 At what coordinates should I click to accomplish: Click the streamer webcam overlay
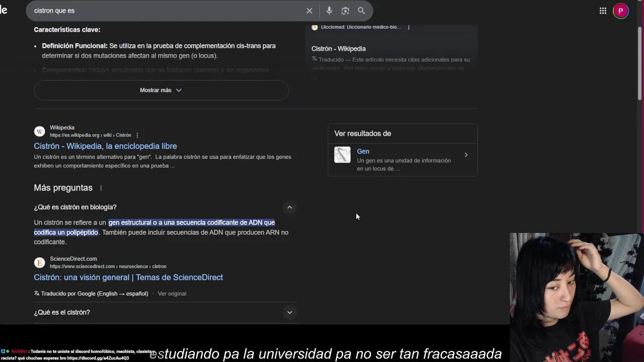click(x=577, y=297)
